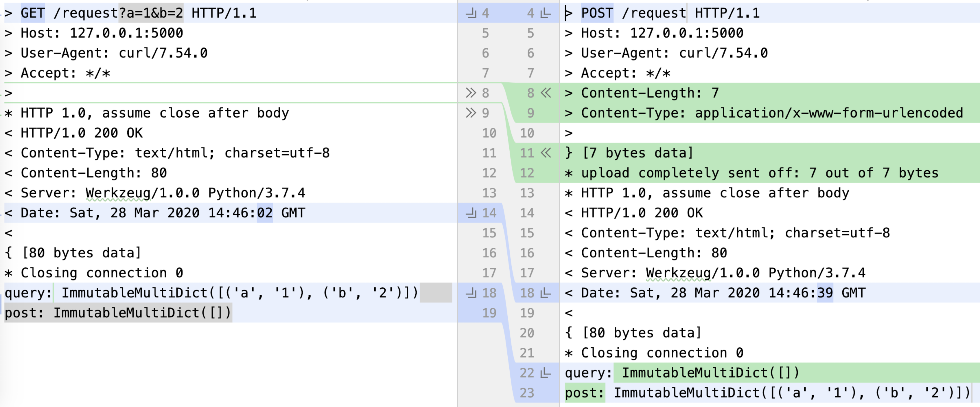Click right Date line ending 14:46:39 GMT
This screenshot has height=407, width=980.
[x=715, y=293]
